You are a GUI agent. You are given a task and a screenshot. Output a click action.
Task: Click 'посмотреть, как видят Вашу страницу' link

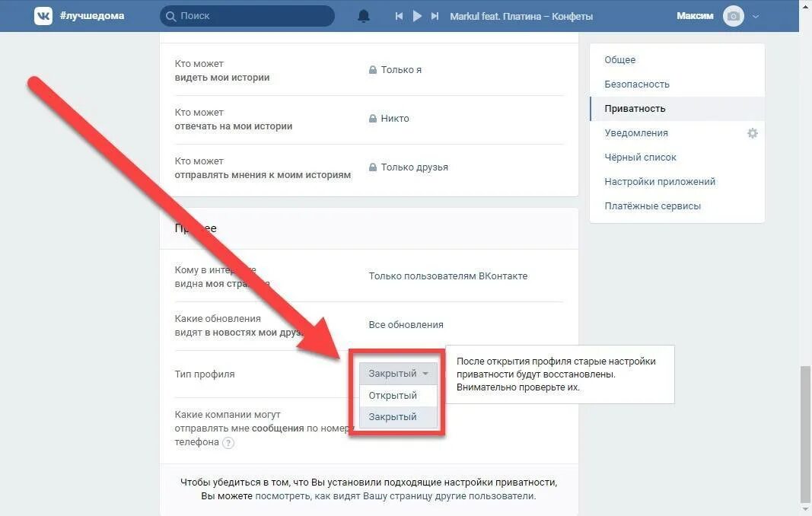coord(396,495)
